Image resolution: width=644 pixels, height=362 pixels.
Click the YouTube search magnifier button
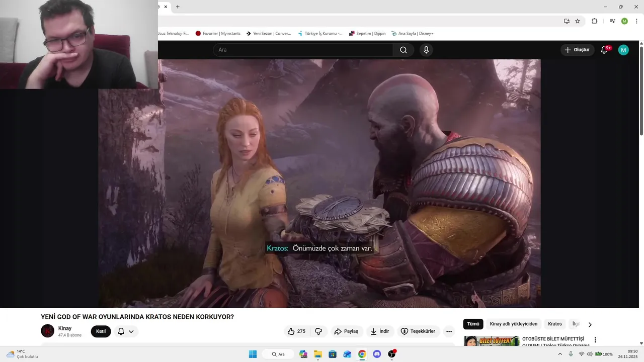404,50
